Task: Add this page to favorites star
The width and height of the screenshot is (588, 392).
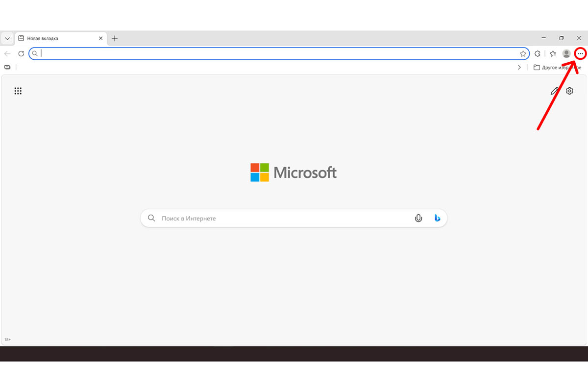Action: (523, 53)
